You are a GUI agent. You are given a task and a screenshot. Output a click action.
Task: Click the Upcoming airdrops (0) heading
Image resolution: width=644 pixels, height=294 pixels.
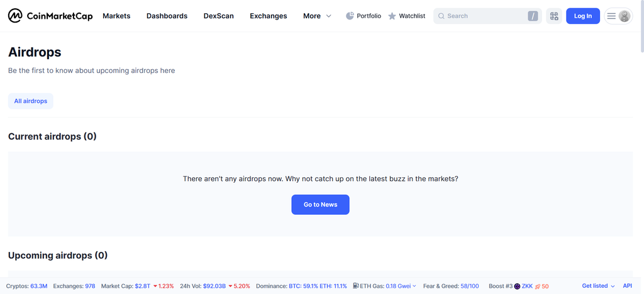point(58,256)
